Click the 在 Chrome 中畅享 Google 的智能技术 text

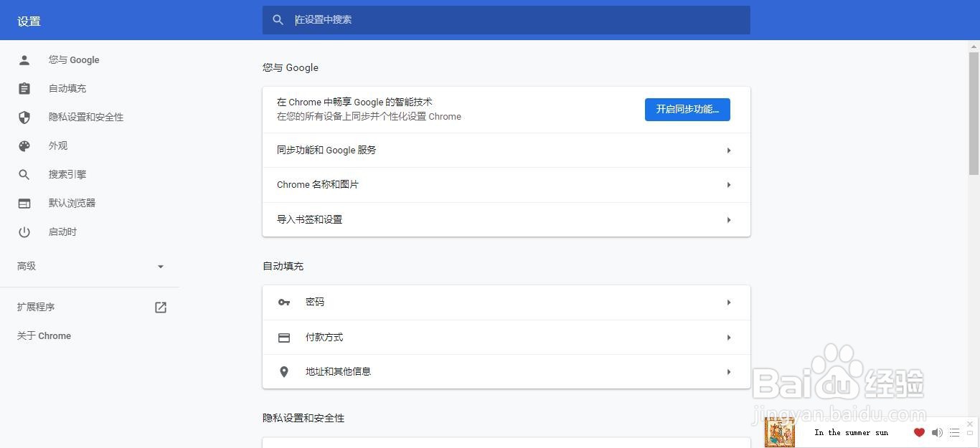point(354,103)
